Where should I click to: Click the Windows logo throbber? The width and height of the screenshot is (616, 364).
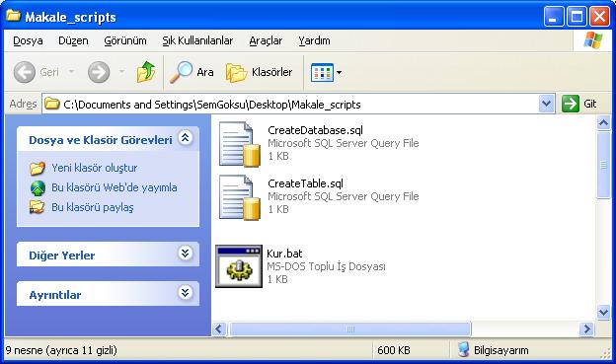point(593,40)
